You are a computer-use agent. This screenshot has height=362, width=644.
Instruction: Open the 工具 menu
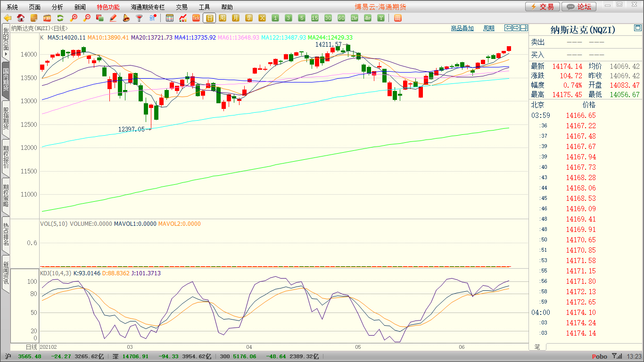click(x=205, y=7)
